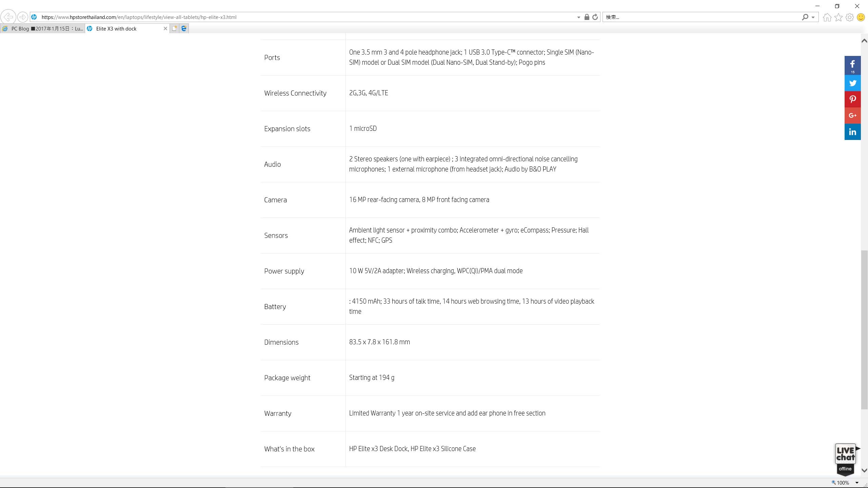Go back using the browser back arrow
Screen dimensions: 868x488
8,17
